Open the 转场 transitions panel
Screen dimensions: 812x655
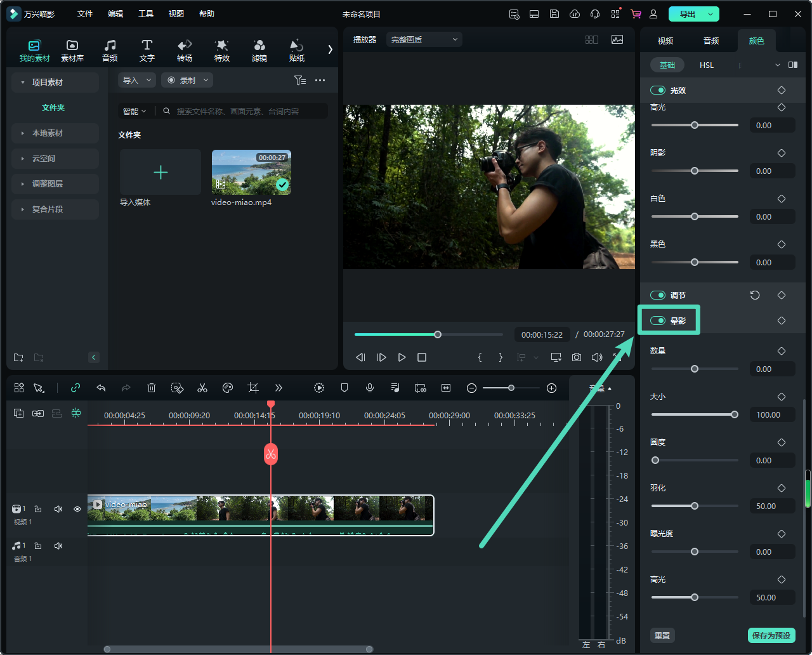(x=185, y=50)
